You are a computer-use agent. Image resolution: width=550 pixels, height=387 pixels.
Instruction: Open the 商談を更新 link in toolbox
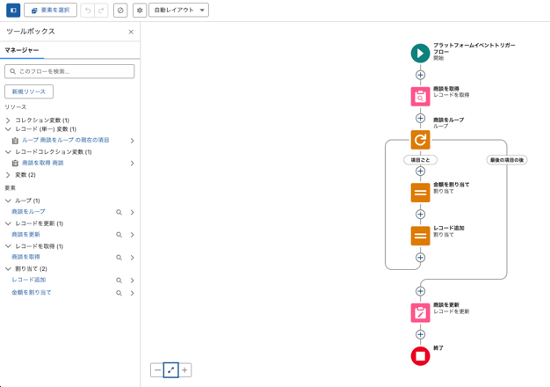coord(26,234)
